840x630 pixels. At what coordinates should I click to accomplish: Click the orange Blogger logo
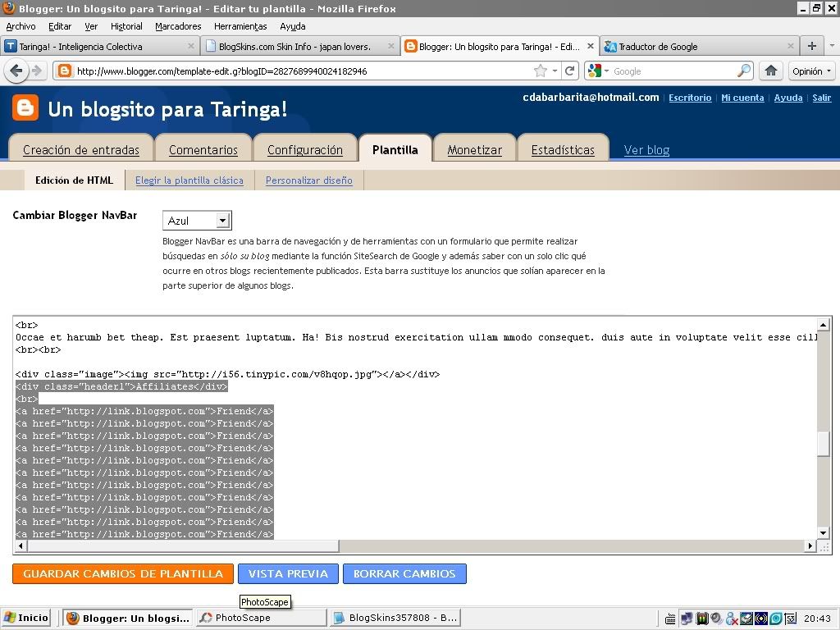pos(25,107)
